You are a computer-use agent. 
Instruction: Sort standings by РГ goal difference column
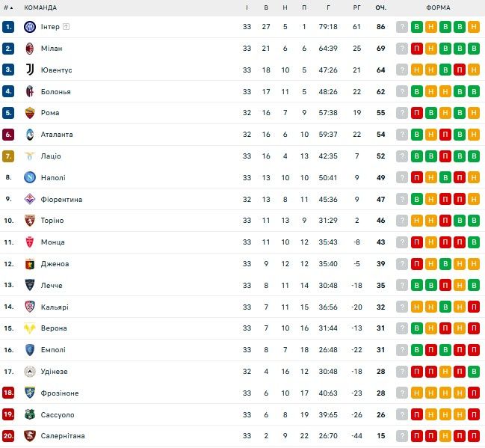[356, 7]
